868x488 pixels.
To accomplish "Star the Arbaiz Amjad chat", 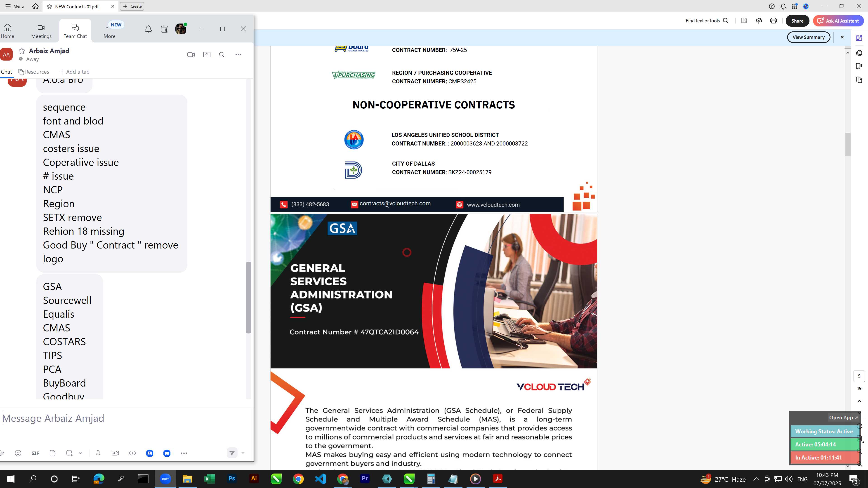I will tap(21, 51).
